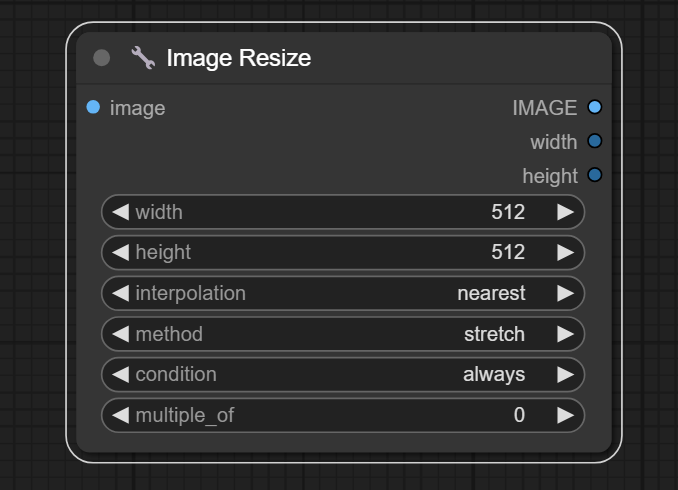Increase width value with right arrow
The height and width of the screenshot is (490, 678).
coord(565,212)
